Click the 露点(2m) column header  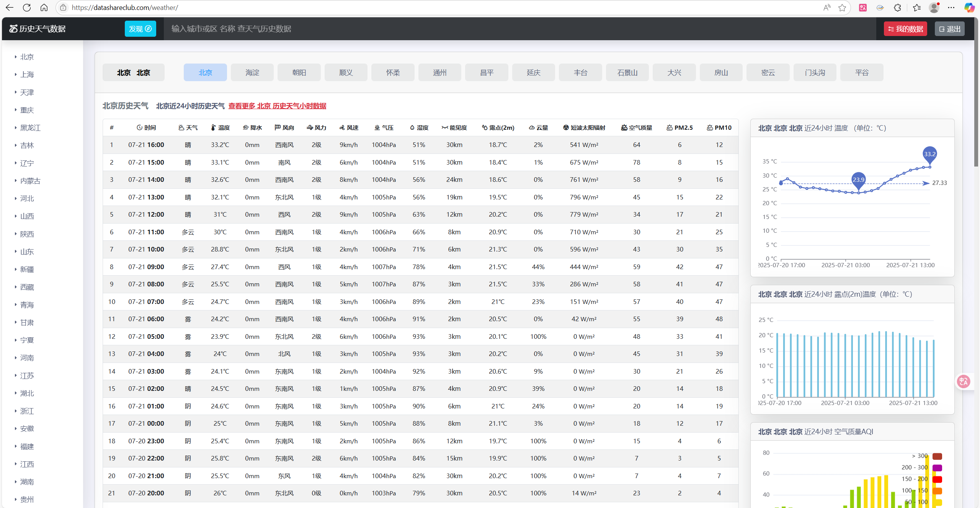[x=498, y=127]
